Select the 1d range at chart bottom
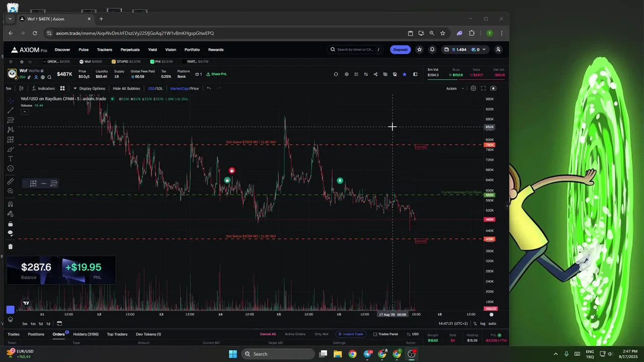 (x=48, y=324)
